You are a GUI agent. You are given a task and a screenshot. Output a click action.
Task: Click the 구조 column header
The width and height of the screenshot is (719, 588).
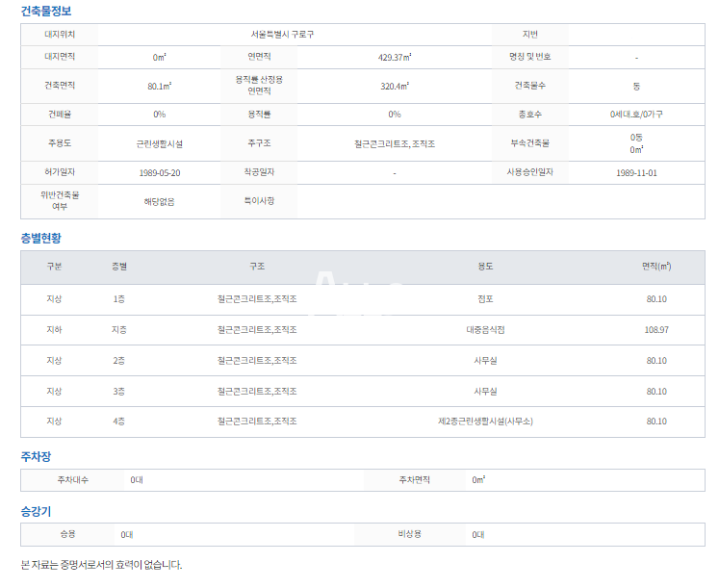(257, 267)
